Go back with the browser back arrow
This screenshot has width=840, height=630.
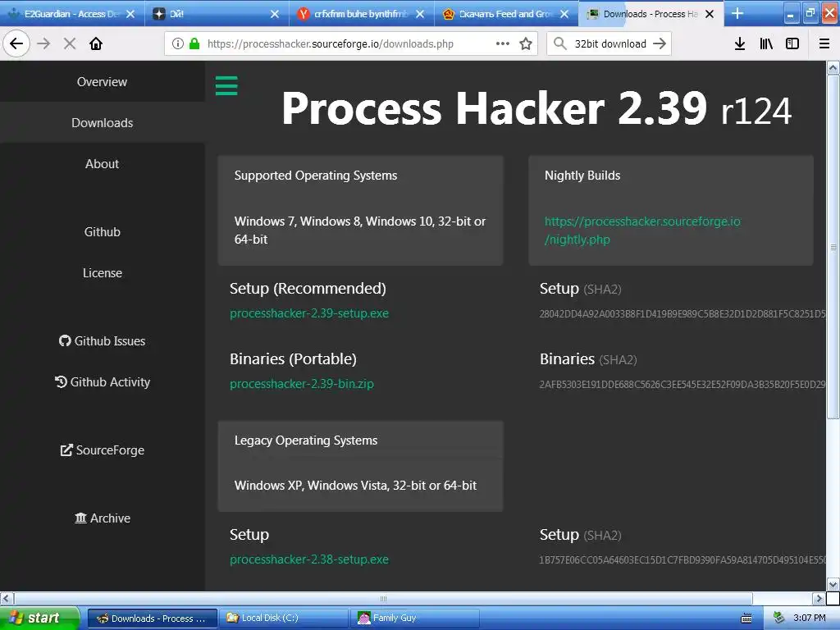[x=16, y=43]
